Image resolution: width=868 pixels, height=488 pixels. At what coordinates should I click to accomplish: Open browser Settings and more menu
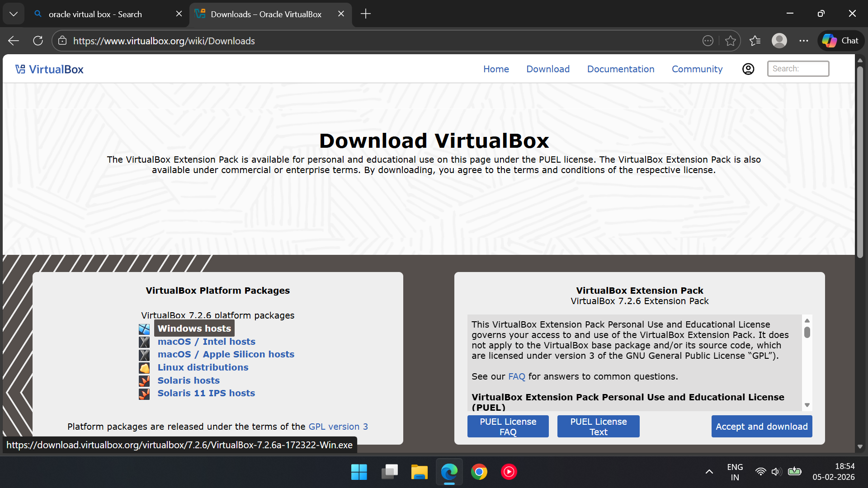coord(803,41)
